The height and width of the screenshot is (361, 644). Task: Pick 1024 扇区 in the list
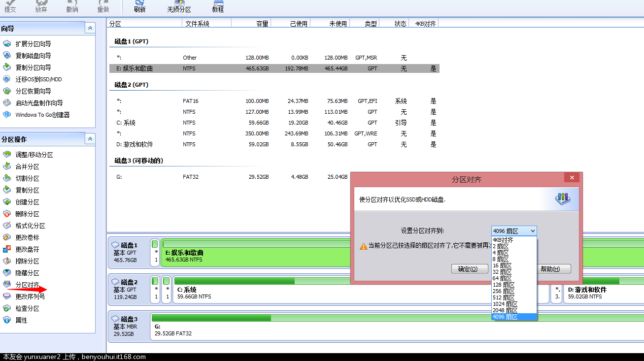[514, 304]
